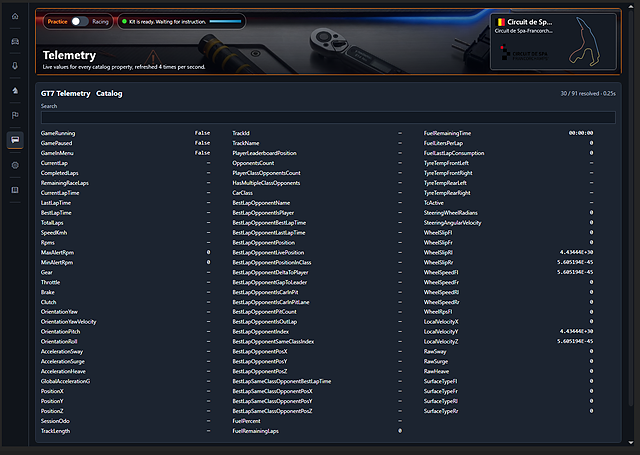640x455 pixels.
Task: Select the OrientationYawVelocity property
Action: pos(69,322)
